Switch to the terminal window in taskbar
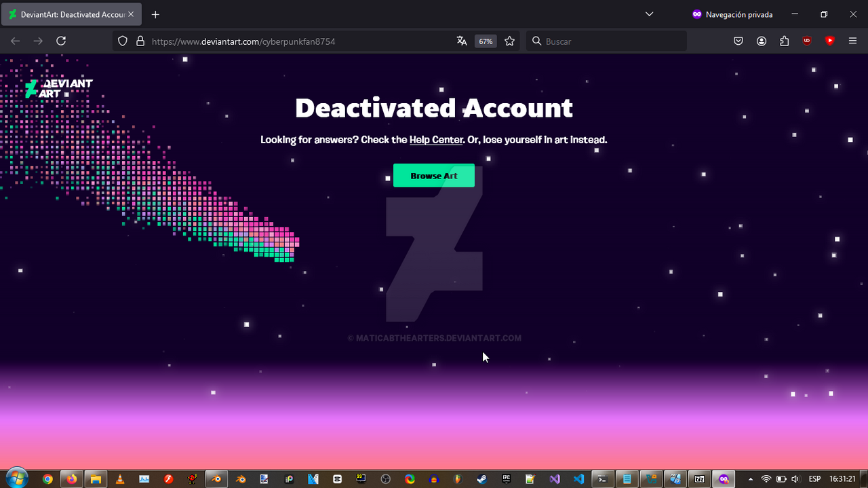Screen dimensions: 868x488 [603, 479]
